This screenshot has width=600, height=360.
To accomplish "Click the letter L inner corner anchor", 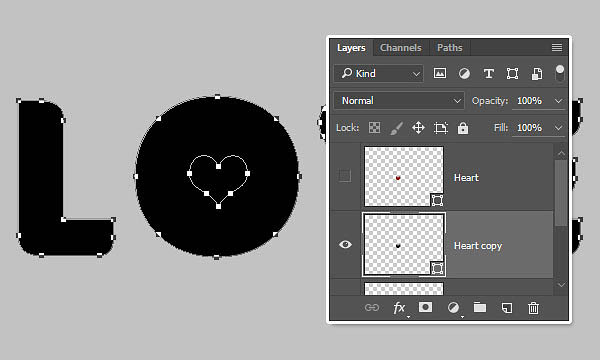I will click(x=64, y=220).
